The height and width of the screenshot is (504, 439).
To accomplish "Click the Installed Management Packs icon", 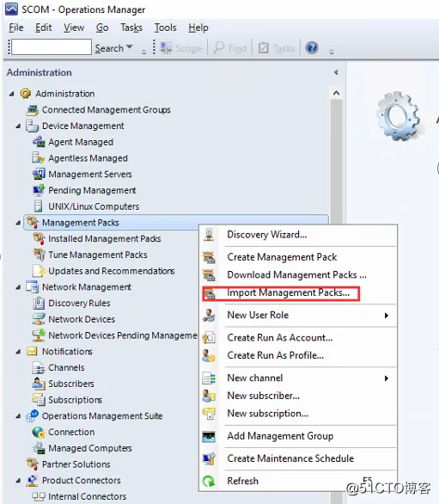I will click(39, 238).
